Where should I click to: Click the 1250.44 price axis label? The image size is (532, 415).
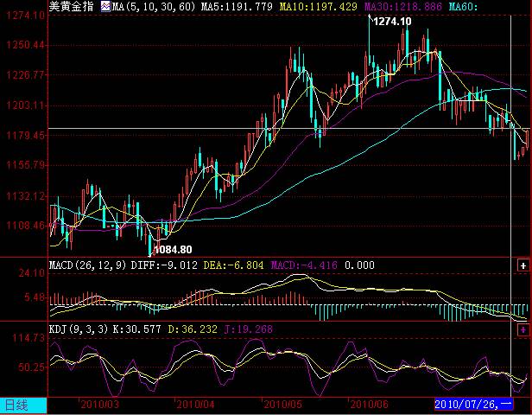(26, 45)
